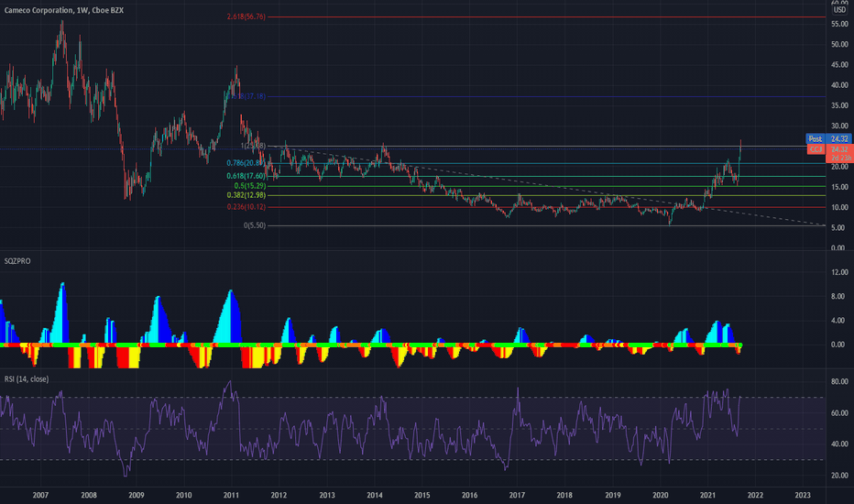Click the CCJ 24.32 price tag

828,149
